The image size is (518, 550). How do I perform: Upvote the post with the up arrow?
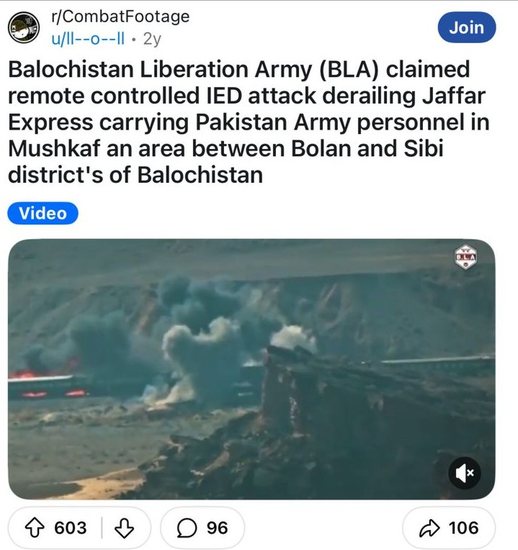pyautogui.click(x=35, y=528)
